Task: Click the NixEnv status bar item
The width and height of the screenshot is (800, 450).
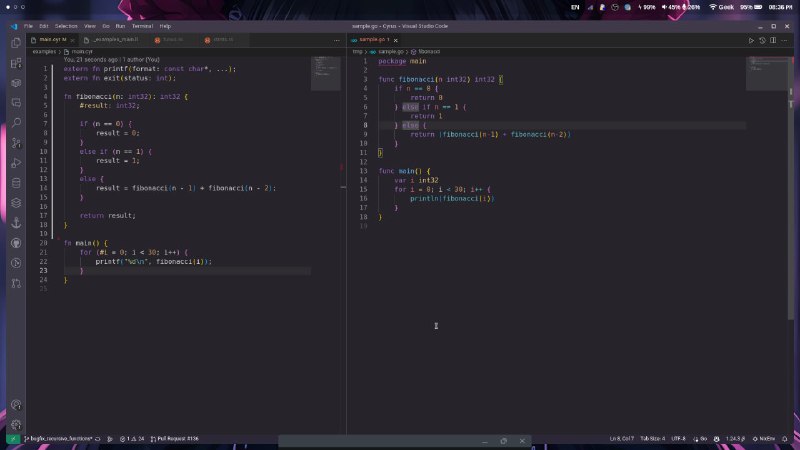Action: click(764, 439)
